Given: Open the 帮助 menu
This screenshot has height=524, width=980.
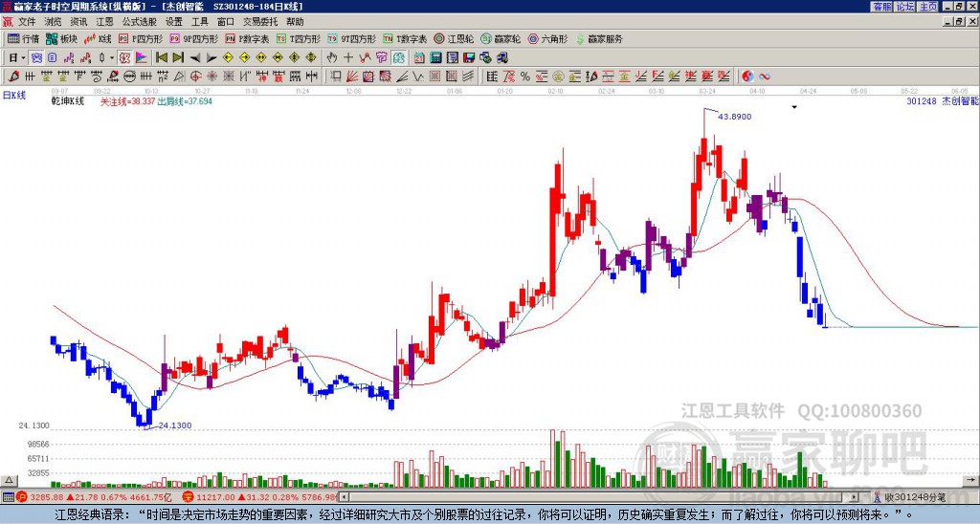Looking at the screenshot, I should (295, 22).
